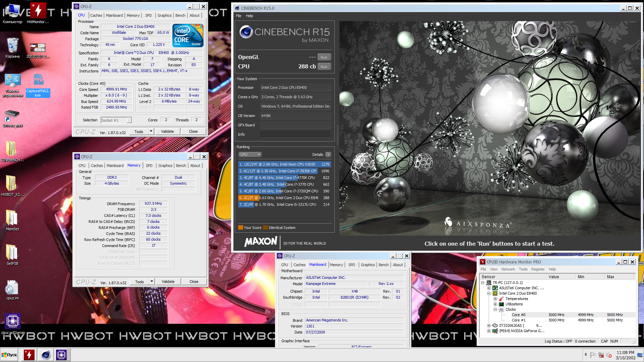
Task: Open the HWMonitor Register menu
Action: click(x=538, y=269)
